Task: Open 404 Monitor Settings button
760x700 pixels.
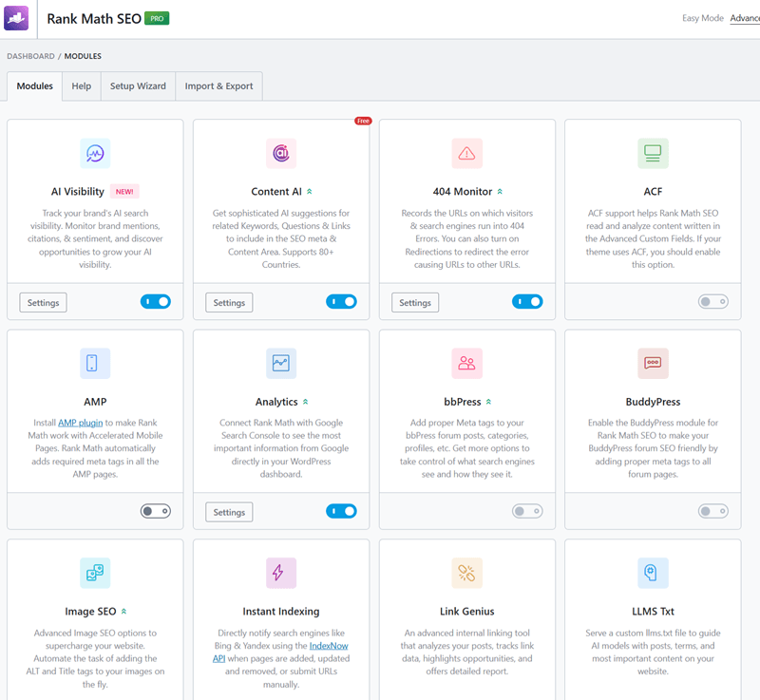Action: pos(415,303)
